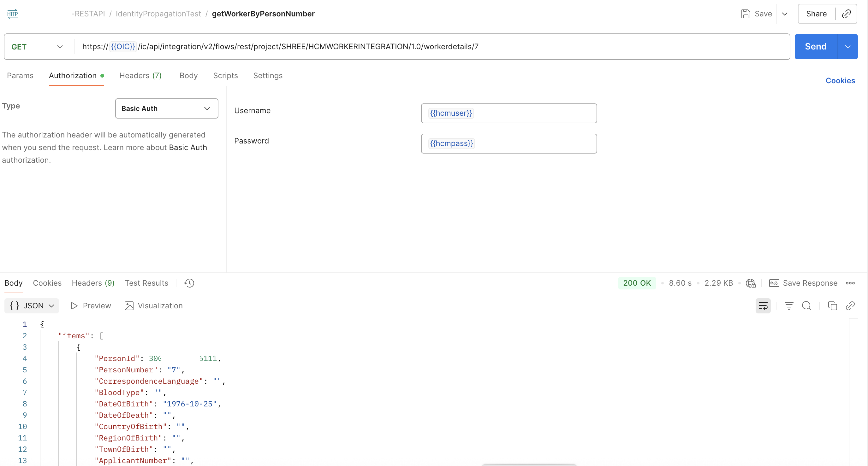868x466 pixels.
Task: Open the JSON response format dropdown
Action: (x=31, y=306)
